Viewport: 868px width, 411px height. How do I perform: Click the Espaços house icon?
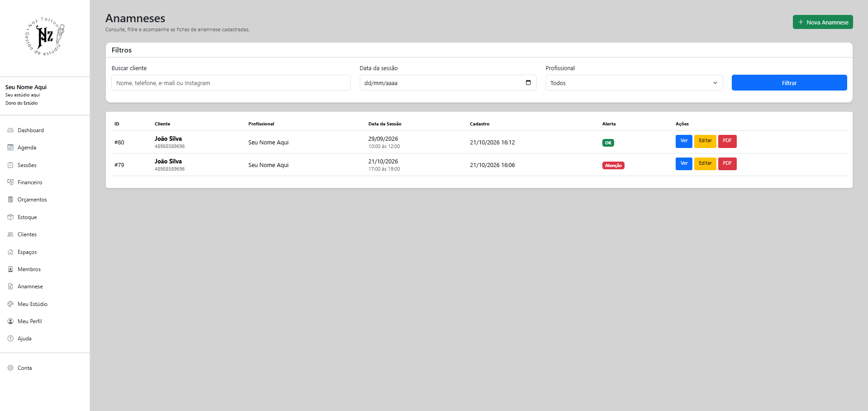pos(10,252)
